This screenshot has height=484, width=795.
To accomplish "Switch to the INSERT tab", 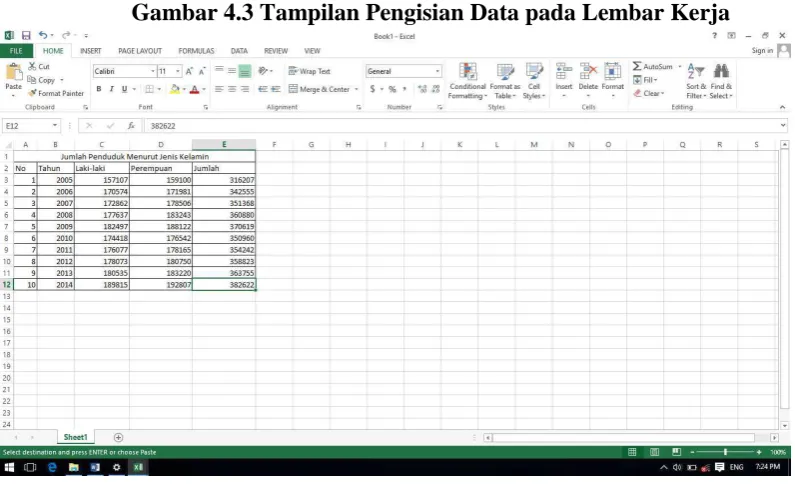I will [90, 51].
